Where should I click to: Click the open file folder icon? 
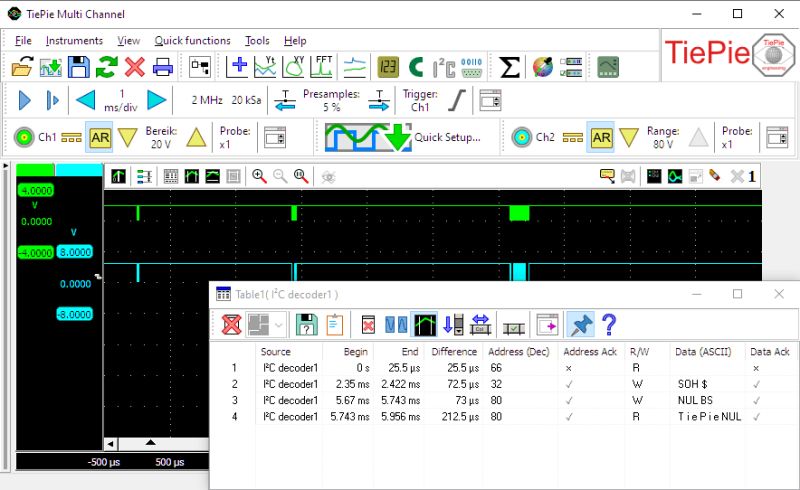tap(22, 67)
